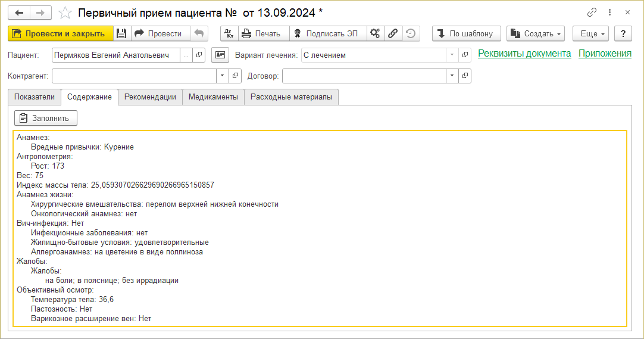The width and height of the screenshot is (644, 339).
Task: Open the Создать dropdown menu
Action: (x=536, y=34)
